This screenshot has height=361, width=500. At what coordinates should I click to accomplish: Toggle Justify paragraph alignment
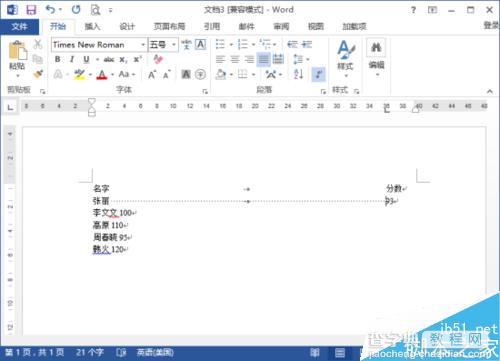tap(263, 59)
